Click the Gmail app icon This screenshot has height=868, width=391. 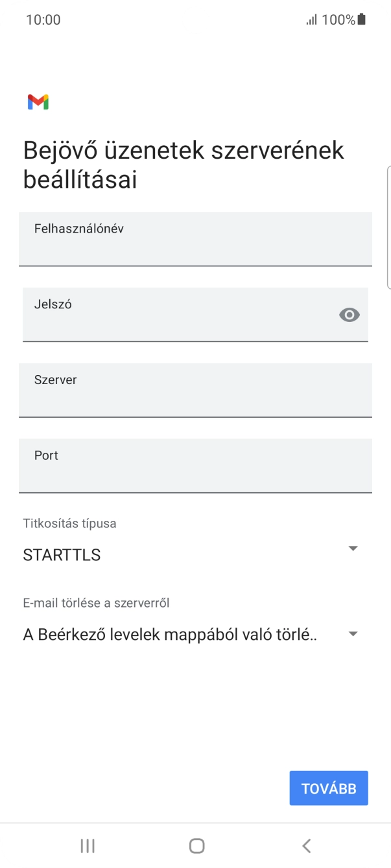point(39,102)
